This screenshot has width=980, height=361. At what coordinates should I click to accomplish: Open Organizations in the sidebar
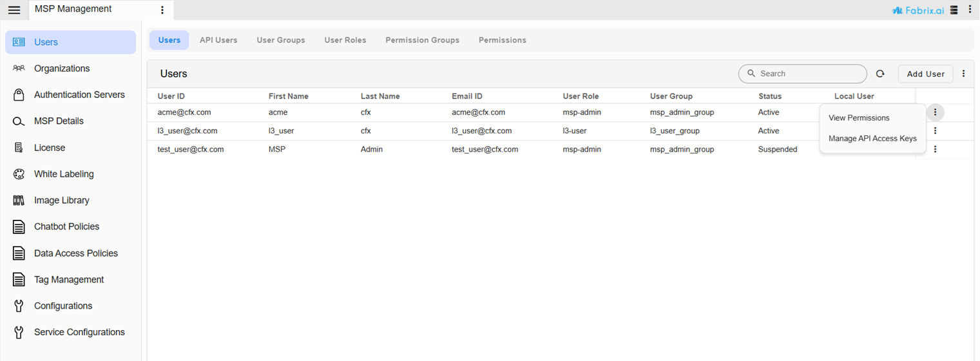tap(71, 68)
